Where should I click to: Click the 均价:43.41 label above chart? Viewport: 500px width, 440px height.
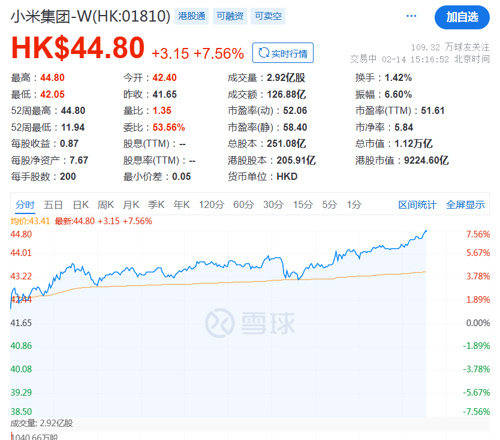[30, 221]
